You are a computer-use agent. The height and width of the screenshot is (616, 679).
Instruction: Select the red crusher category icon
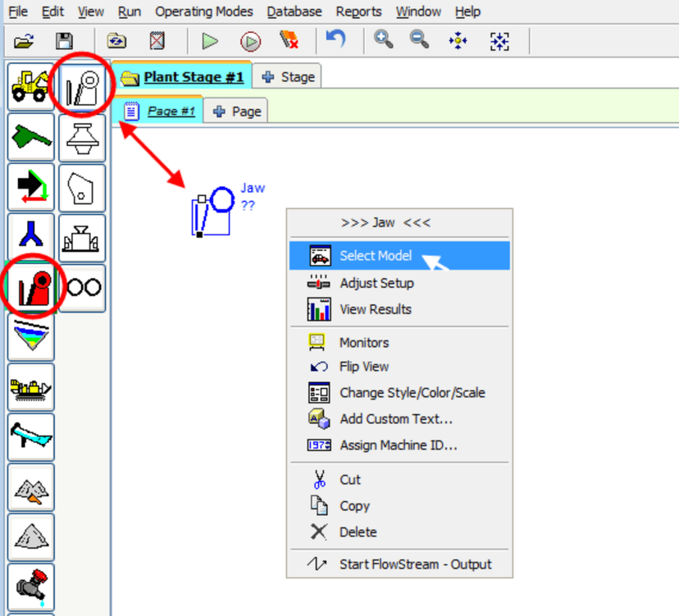point(31,288)
